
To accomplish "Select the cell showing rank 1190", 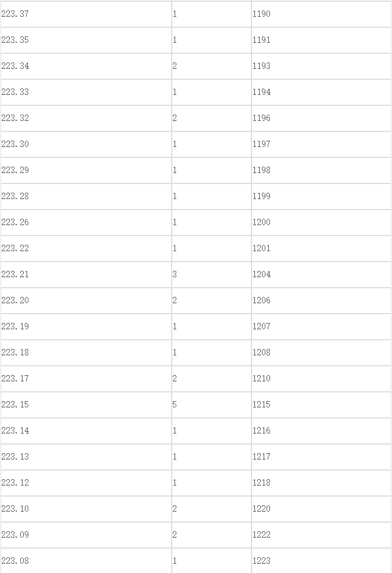I will (x=321, y=14).
